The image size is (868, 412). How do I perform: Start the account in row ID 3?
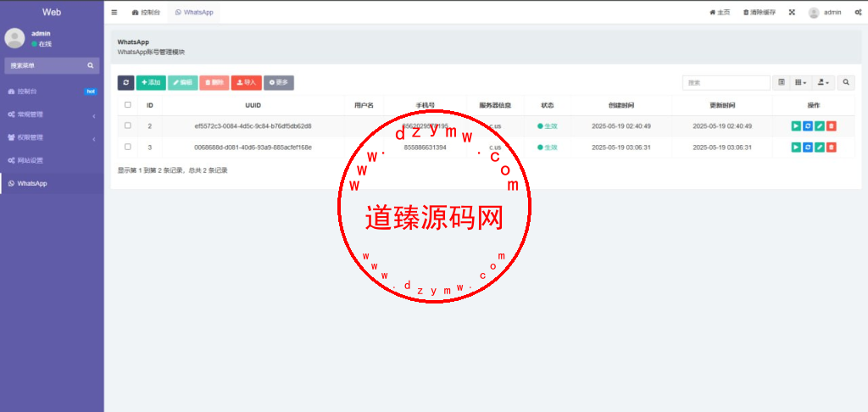click(796, 148)
